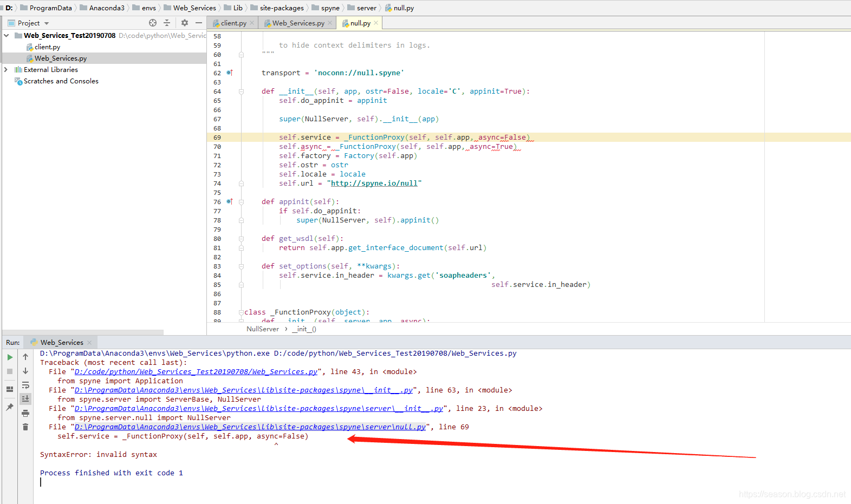Rerun the Web_Services script
The width and height of the screenshot is (851, 504).
(10, 357)
